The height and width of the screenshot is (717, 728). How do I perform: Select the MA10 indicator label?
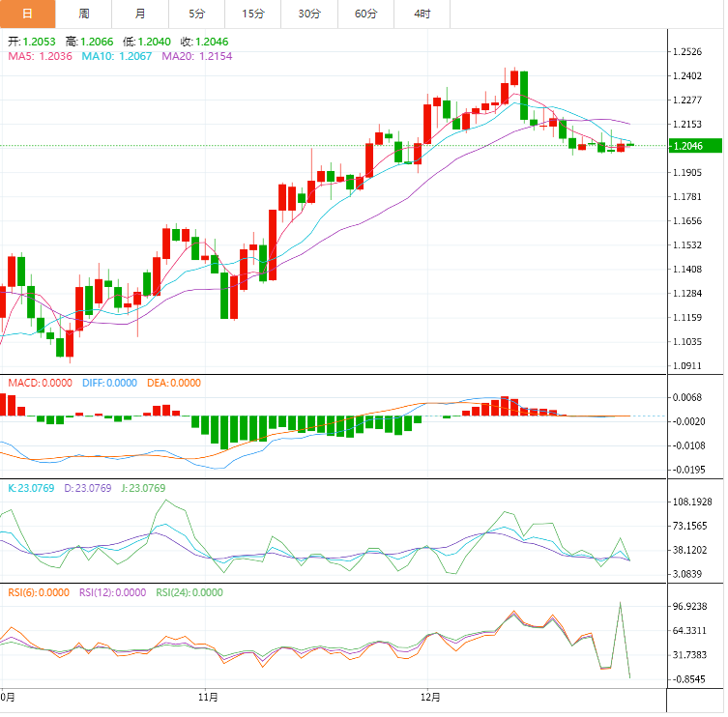click(116, 57)
